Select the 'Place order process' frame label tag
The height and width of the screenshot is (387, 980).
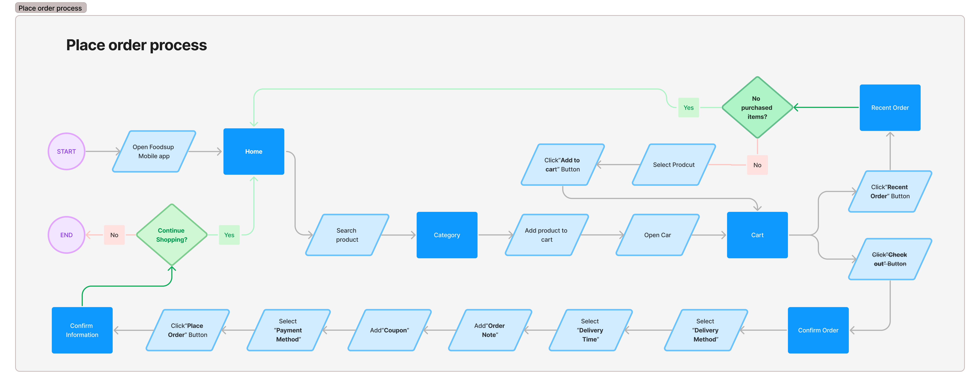click(51, 8)
